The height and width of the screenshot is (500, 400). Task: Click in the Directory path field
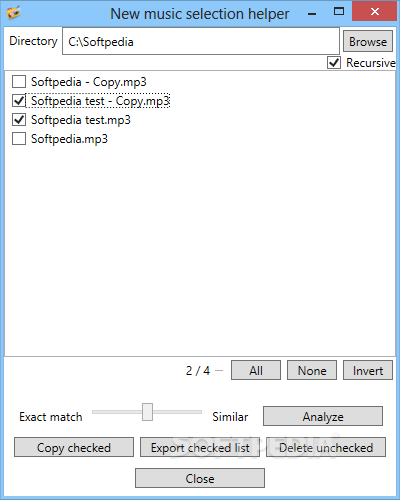[201, 41]
